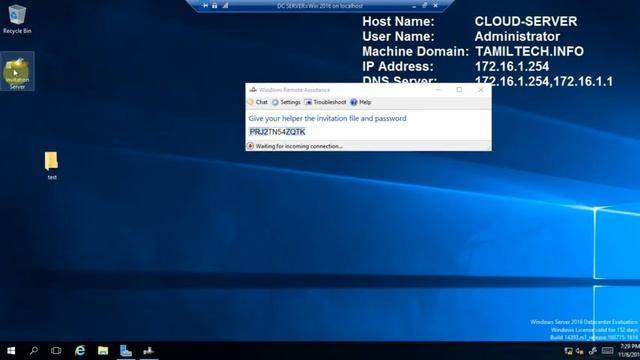The width and height of the screenshot is (640, 360).
Task: Switch to Server Manager on taskbar
Action: click(x=126, y=351)
